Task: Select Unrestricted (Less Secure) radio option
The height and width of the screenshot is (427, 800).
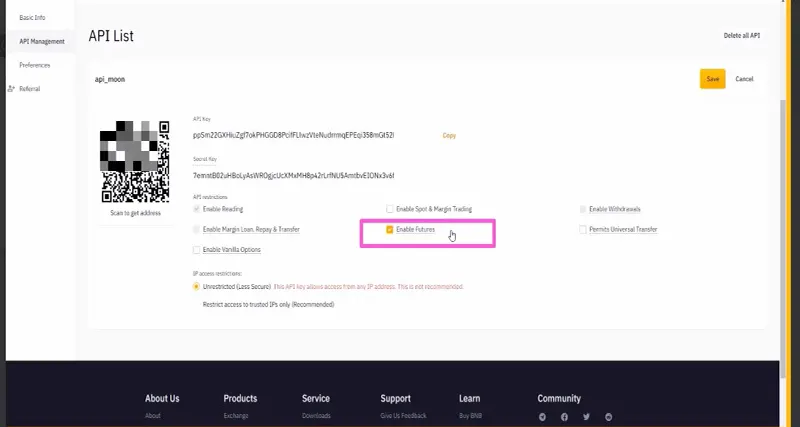Action: [x=196, y=287]
